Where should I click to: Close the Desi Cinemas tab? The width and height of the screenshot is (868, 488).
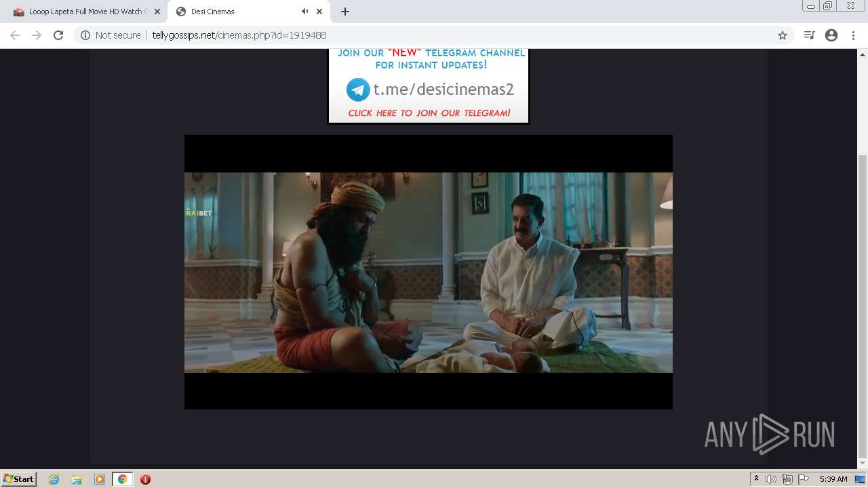pos(319,12)
